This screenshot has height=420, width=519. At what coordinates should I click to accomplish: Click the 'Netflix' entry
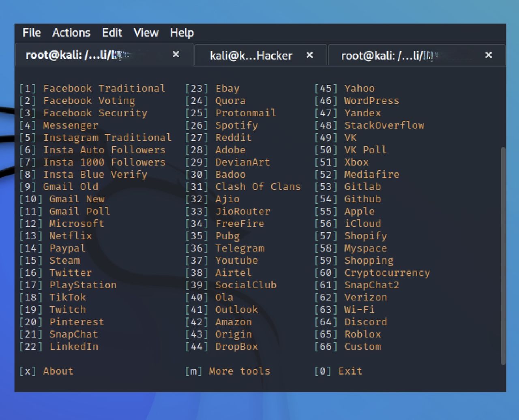(71, 236)
